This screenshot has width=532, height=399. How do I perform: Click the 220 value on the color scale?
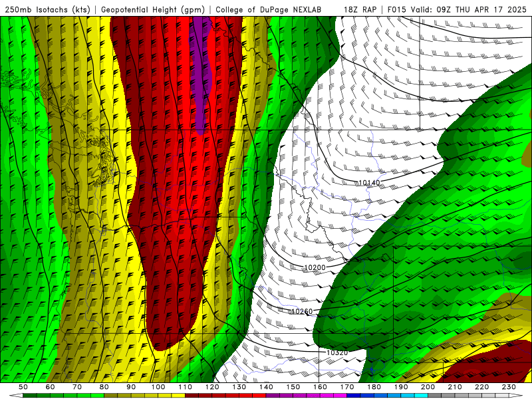[x=481, y=387]
